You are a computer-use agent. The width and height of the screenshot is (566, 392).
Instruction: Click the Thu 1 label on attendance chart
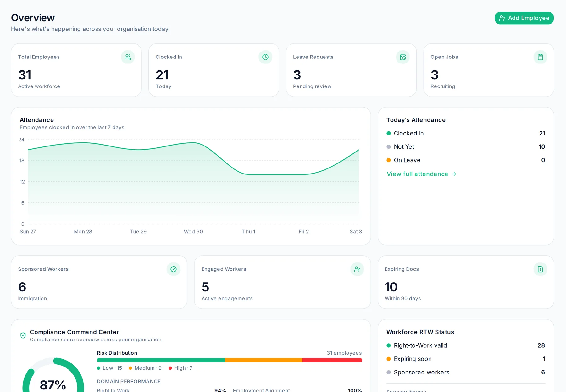point(249,232)
